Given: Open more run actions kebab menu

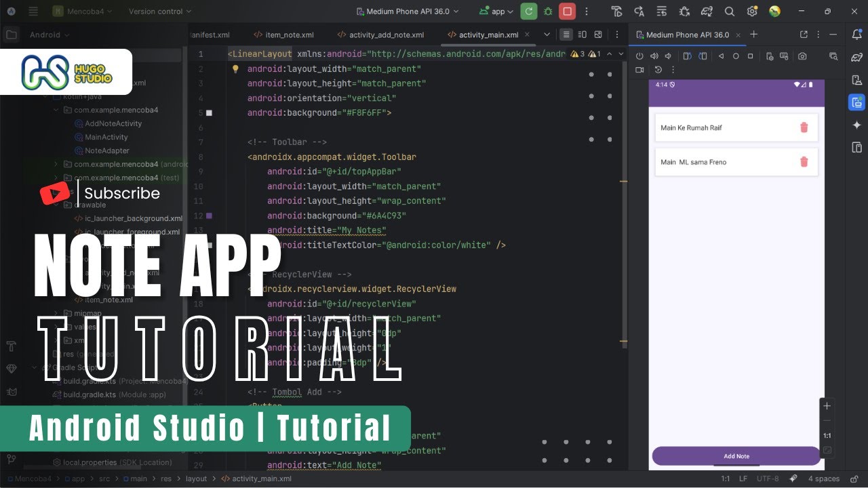Looking at the screenshot, I should click(587, 12).
